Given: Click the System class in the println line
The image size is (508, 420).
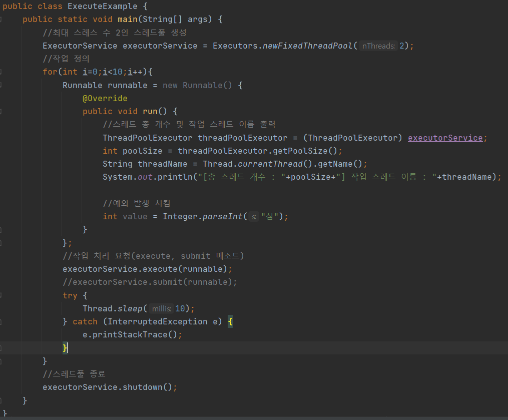Looking at the screenshot, I should [x=118, y=177].
